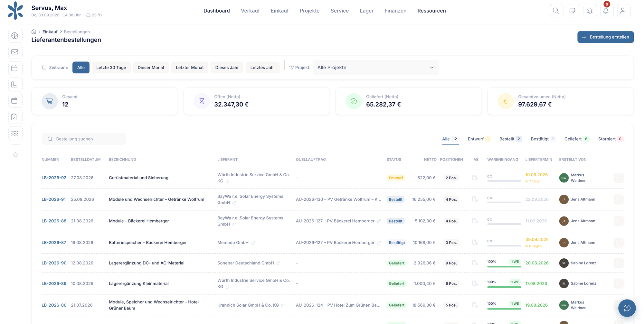Focus the 'Bestellung suchen' search field
This screenshot has height=324, width=644.
point(84,139)
